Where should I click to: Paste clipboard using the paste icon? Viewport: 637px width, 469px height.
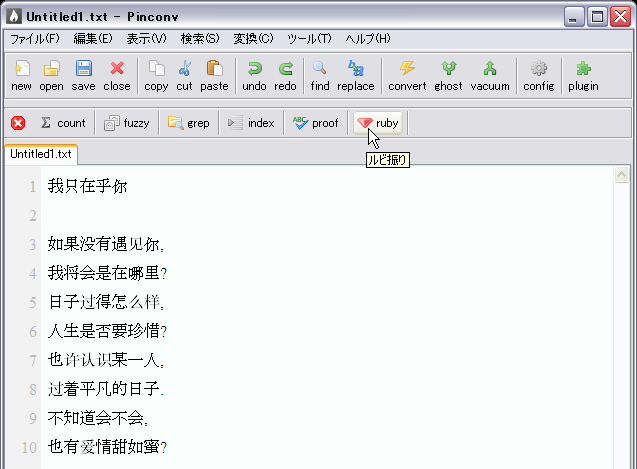coord(214,76)
